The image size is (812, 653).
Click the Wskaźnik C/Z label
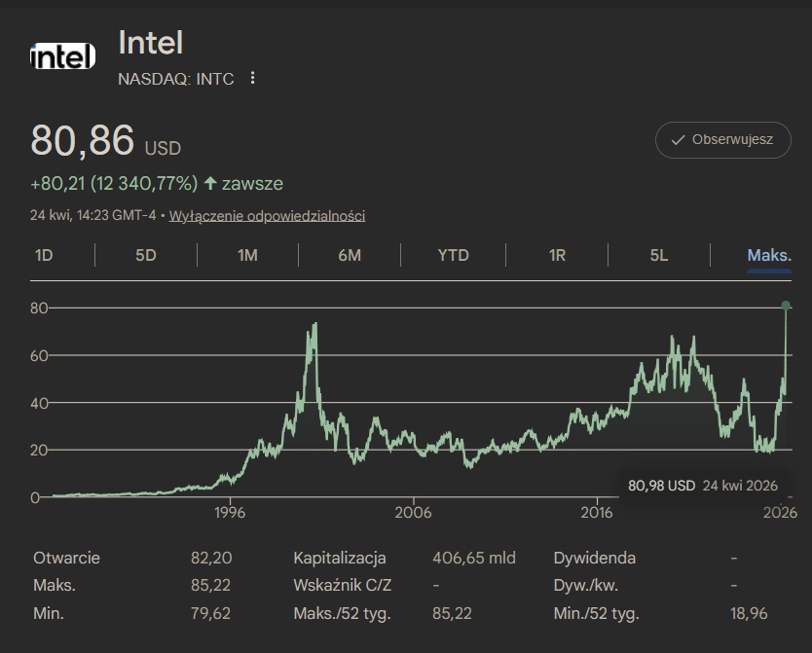click(x=343, y=585)
